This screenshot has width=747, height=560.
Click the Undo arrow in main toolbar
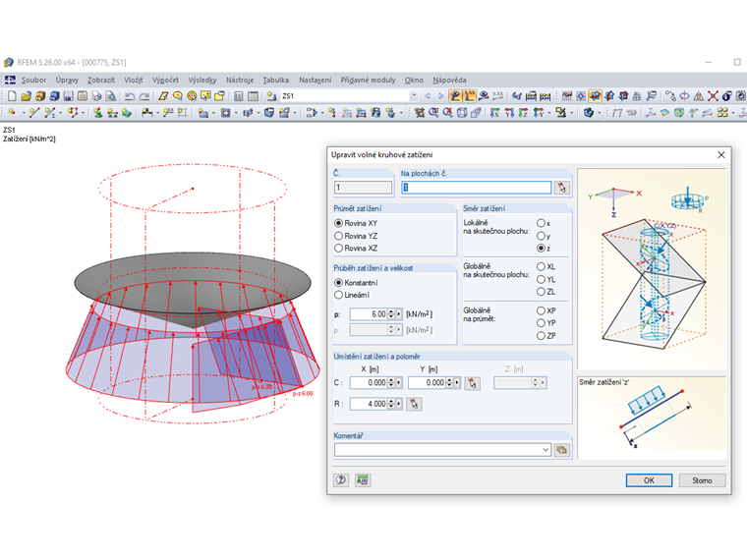tap(129, 96)
